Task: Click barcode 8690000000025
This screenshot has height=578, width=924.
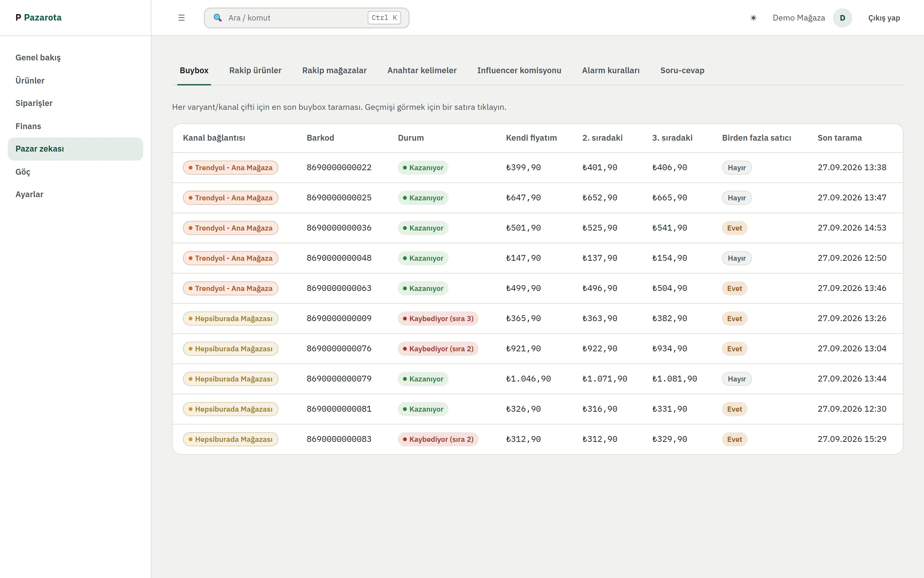Action: click(x=339, y=197)
